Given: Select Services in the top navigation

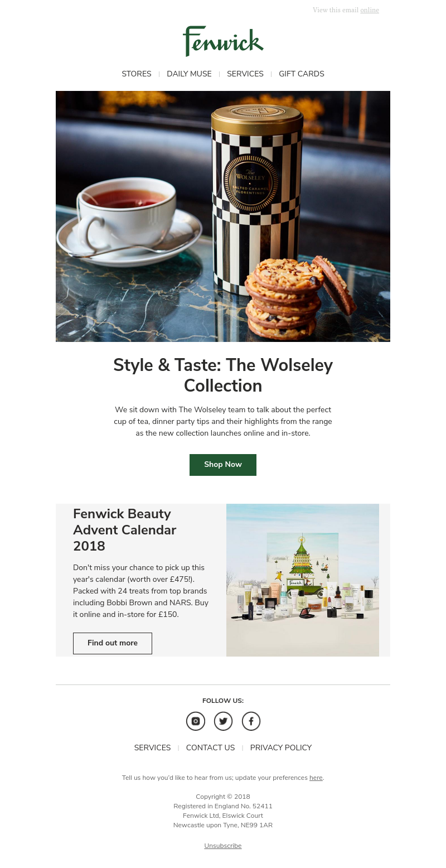Looking at the screenshot, I should pos(245,74).
